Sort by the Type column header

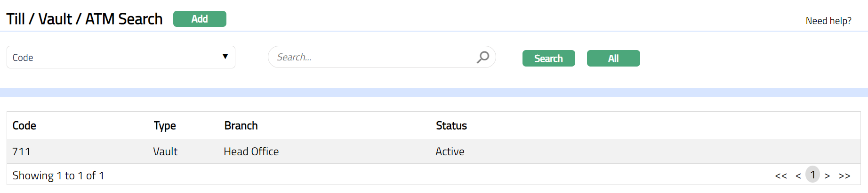coord(165,126)
